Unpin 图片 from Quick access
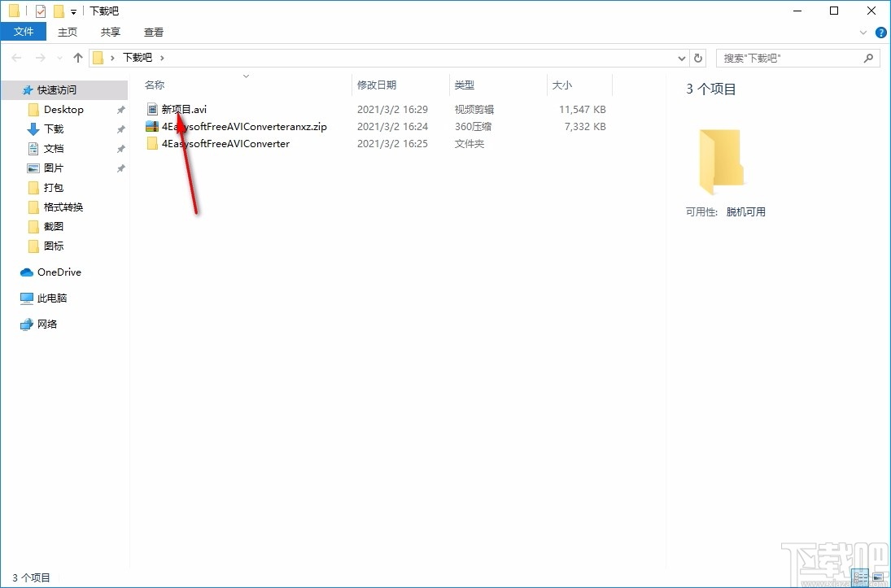The width and height of the screenshot is (891, 588). point(120,168)
